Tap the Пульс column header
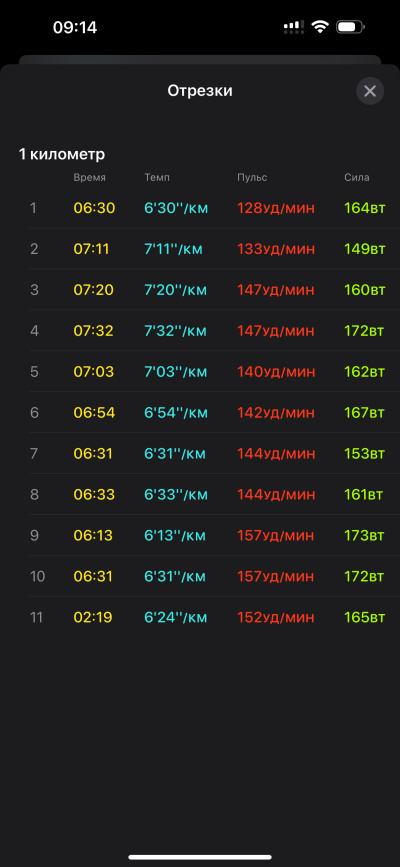The image size is (400, 867). pos(252,177)
